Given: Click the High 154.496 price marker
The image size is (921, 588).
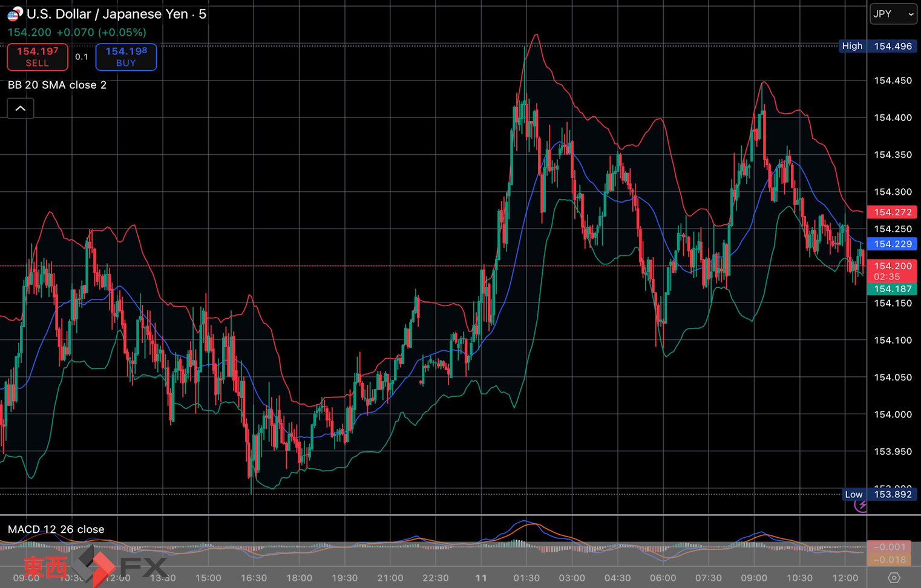Looking at the screenshot, I should (878, 46).
